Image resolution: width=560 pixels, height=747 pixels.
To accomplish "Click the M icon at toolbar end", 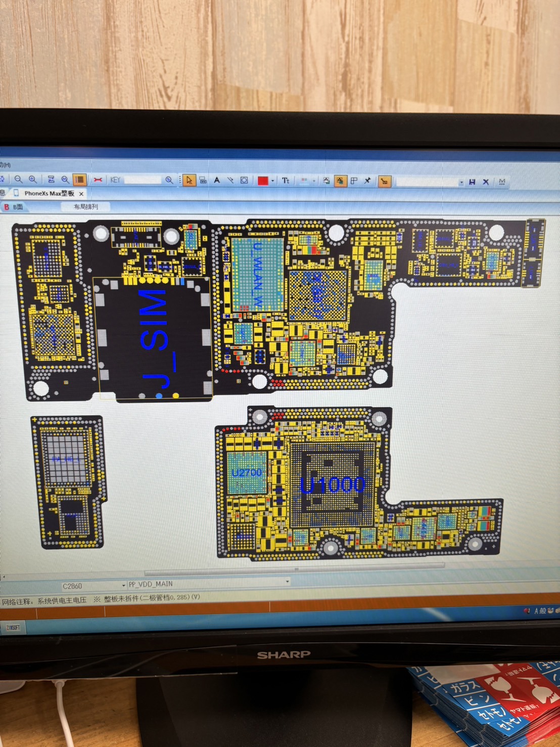I will [x=502, y=182].
